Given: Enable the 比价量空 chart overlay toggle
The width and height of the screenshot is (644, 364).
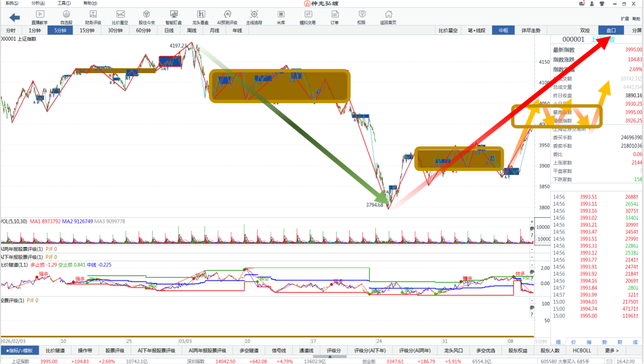Looking at the screenshot, I should pyautogui.click(x=448, y=31).
